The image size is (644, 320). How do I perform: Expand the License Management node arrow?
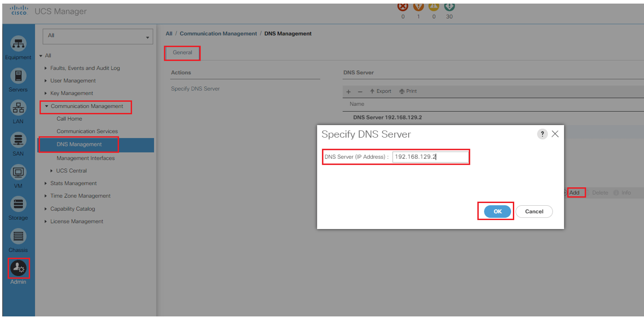46,222
